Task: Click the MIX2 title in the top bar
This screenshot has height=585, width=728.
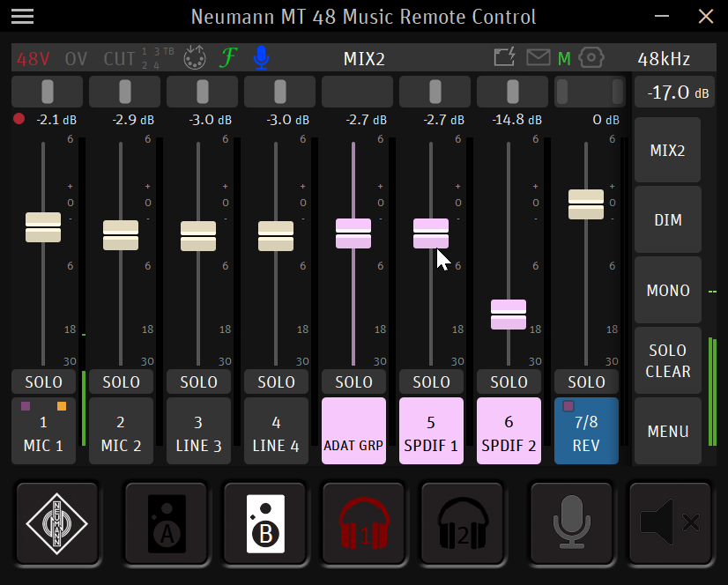Action: [364, 59]
